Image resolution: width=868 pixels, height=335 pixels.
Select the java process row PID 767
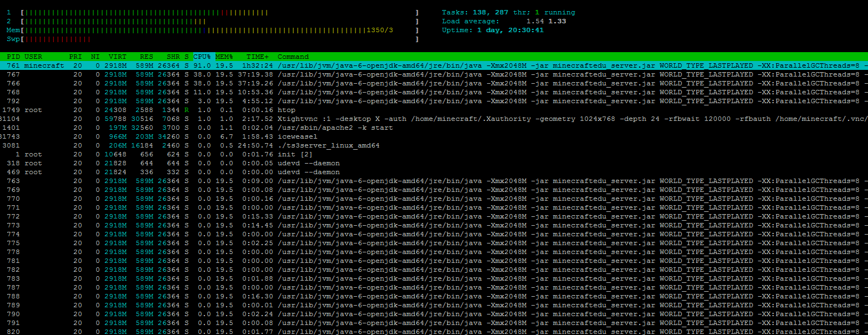tap(434, 74)
